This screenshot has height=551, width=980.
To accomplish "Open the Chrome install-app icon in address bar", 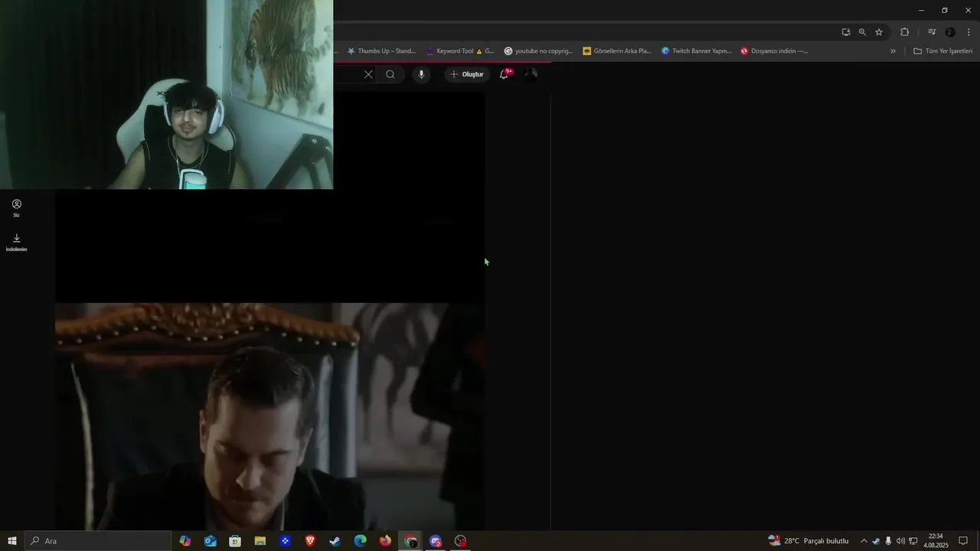I will tap(846, 32).
